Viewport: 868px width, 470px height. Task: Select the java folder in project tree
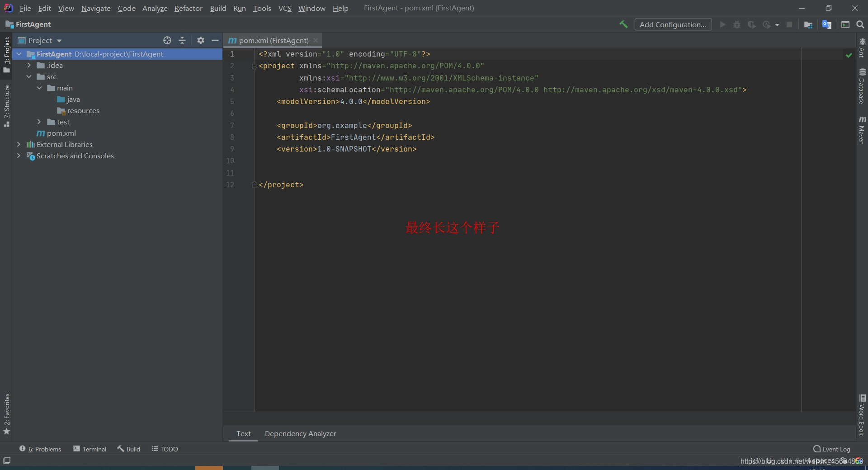tap(69, 99)
